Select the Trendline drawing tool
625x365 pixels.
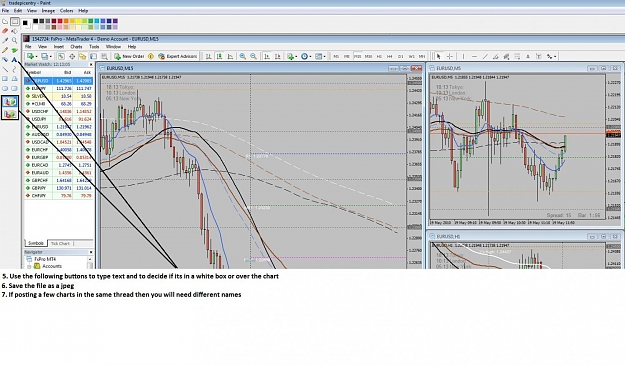click(x=485, y=57)
